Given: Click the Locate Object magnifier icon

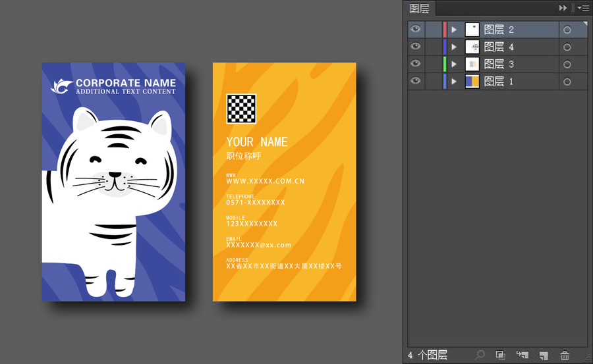Looking at the screenshot, I should (x=480, y=355).
